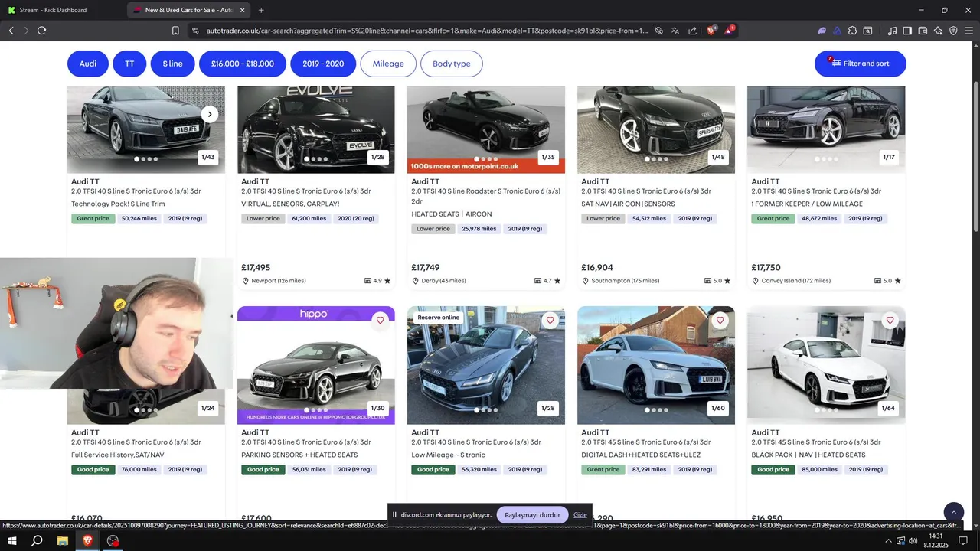Viewport: 980px width, 551px height.
Task: Open the Motorpoint roadster photo
Action: coord(486,129)
